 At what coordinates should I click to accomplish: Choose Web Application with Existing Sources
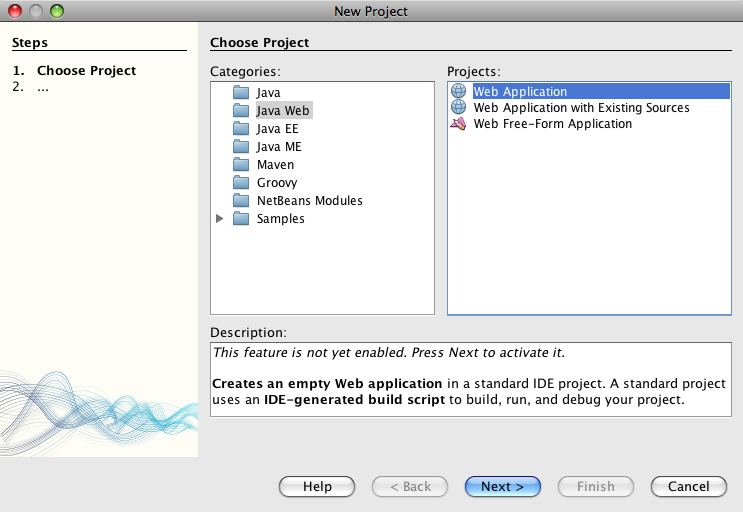coord(581,108)
